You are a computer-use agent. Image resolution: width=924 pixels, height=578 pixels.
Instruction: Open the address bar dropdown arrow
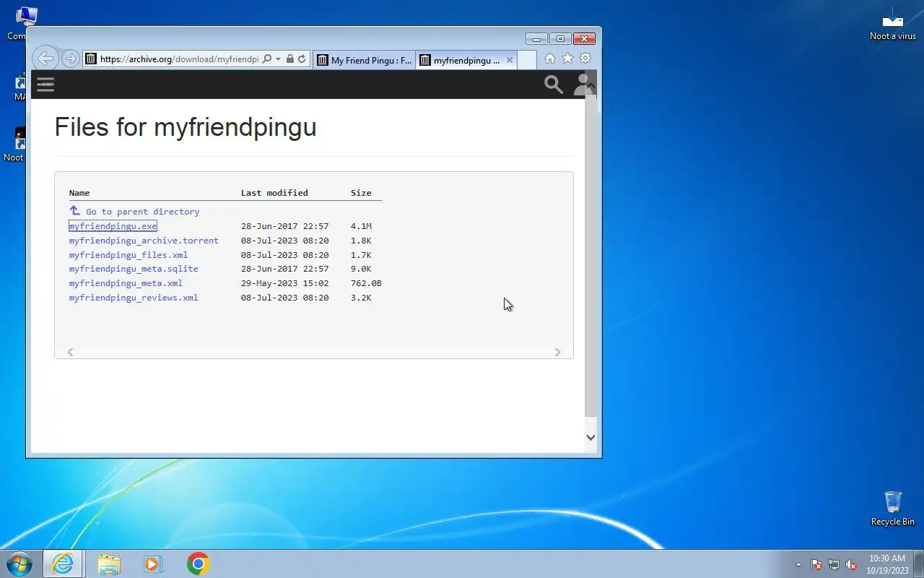coord(278,59)
